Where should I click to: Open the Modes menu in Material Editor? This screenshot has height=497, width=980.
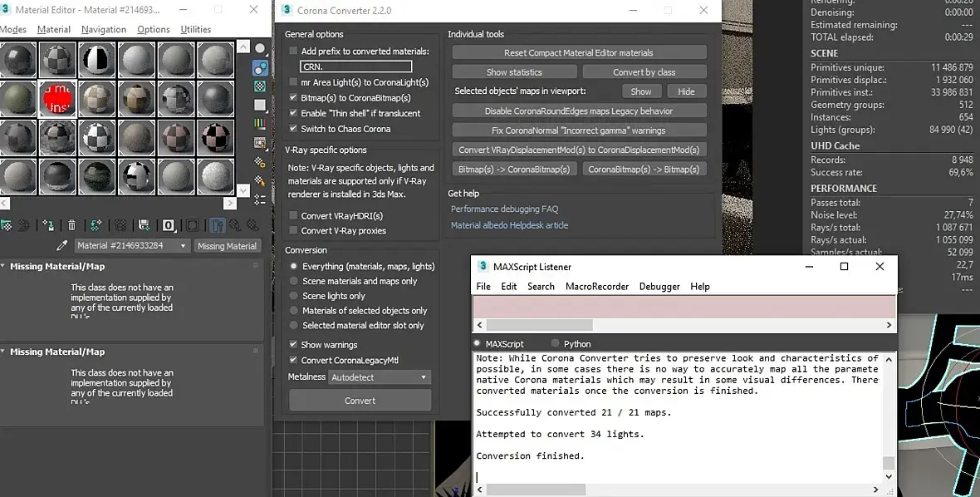pos(13,29)
